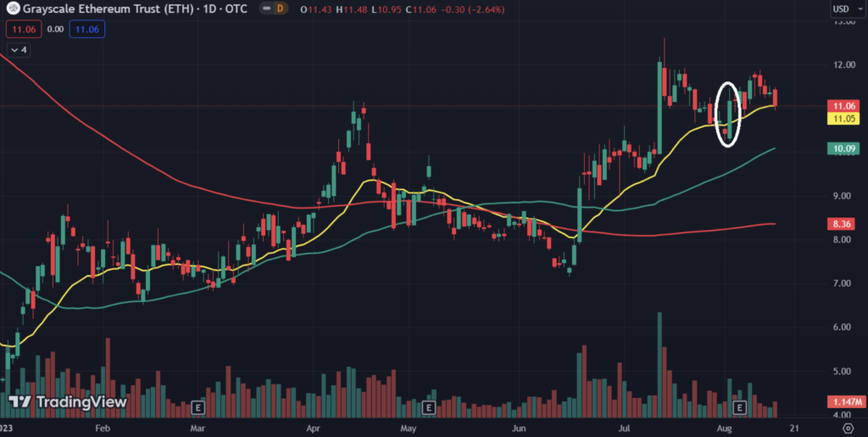Click the TradingView logo watermark
This screenshot has height=437, width=868.
pos(68,401)
